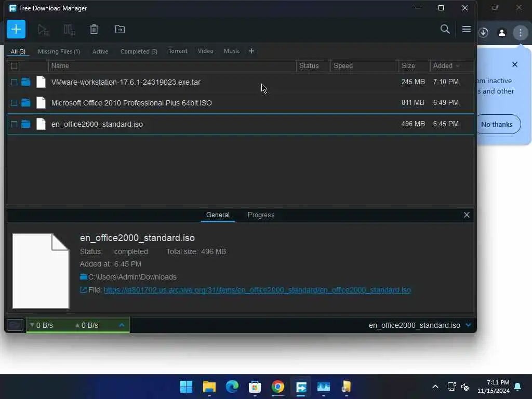Close the browser popup bubble
The width and height of the screenshot is (532, 399).
click(515, 64)
